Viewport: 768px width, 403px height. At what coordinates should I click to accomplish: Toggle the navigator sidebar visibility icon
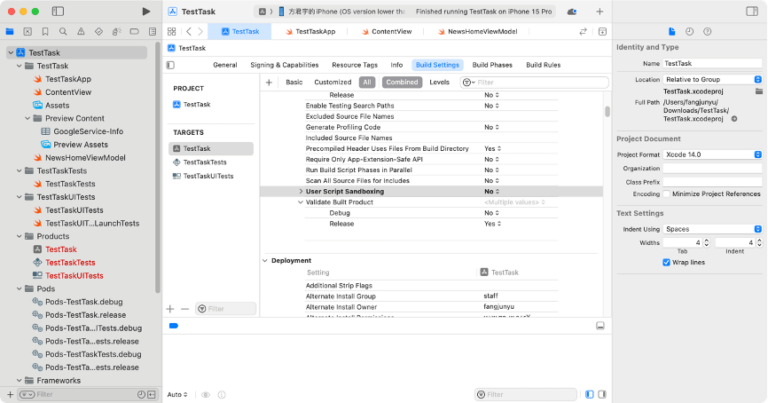click(x=57, y=11)
